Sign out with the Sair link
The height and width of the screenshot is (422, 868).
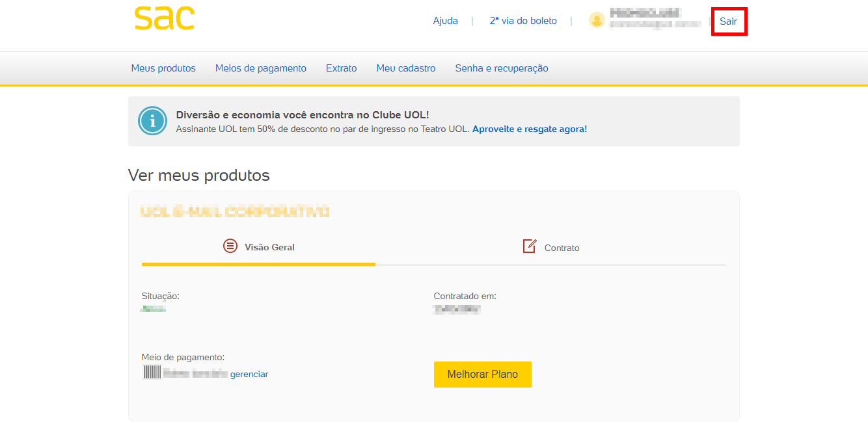point(728,21)
